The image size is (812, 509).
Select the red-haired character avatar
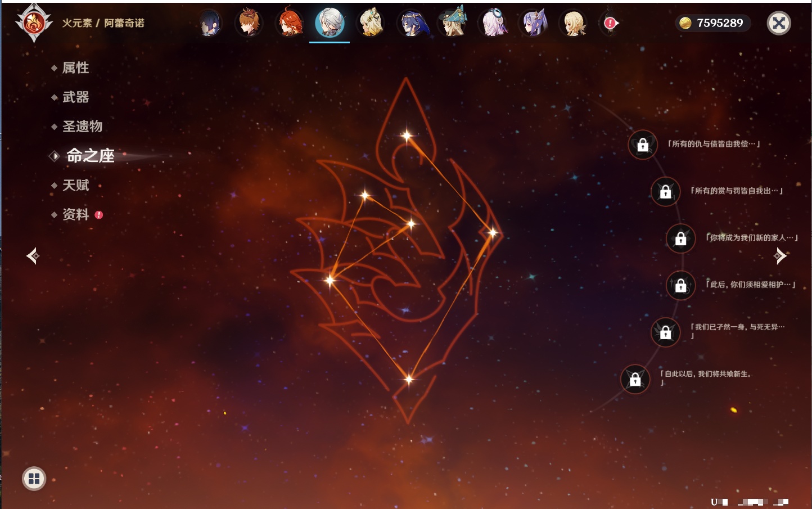pos(289,23)
